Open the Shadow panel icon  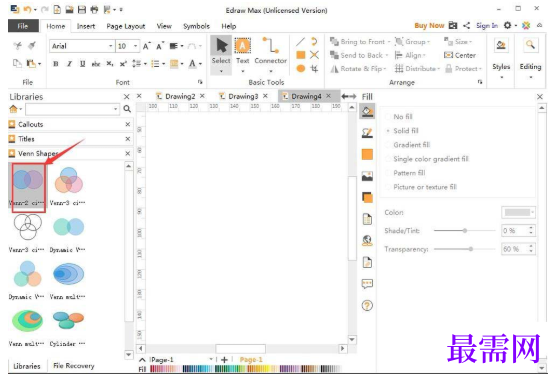[x=367, y=197]
